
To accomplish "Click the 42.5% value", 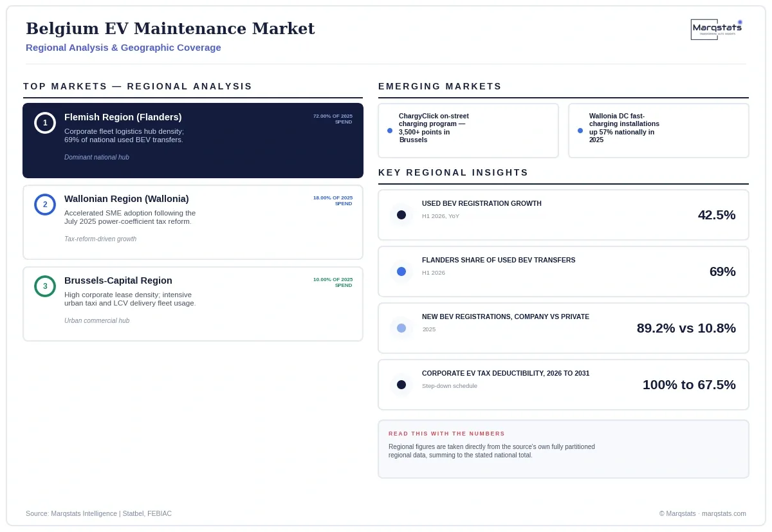I will click(x=717, y=215).
